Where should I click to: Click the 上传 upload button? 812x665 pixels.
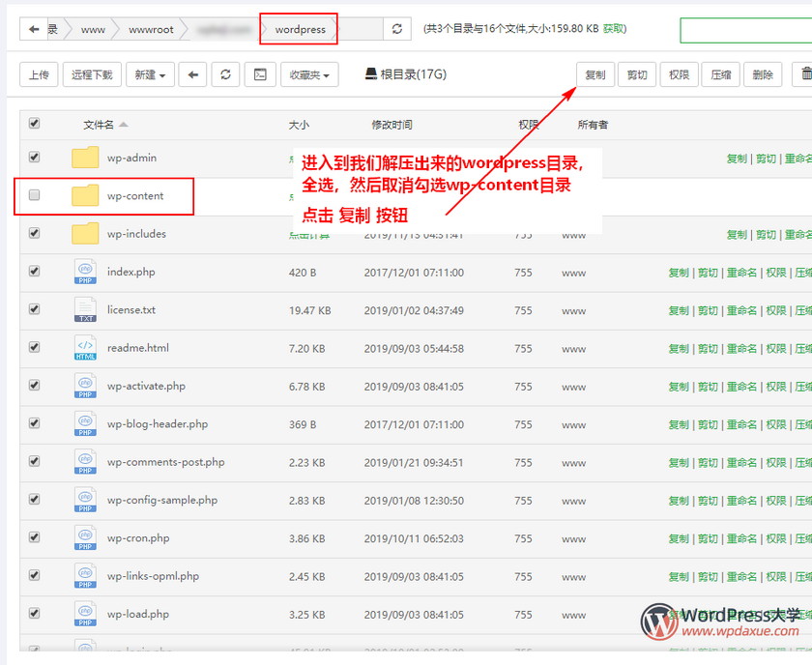coord(39,75)
